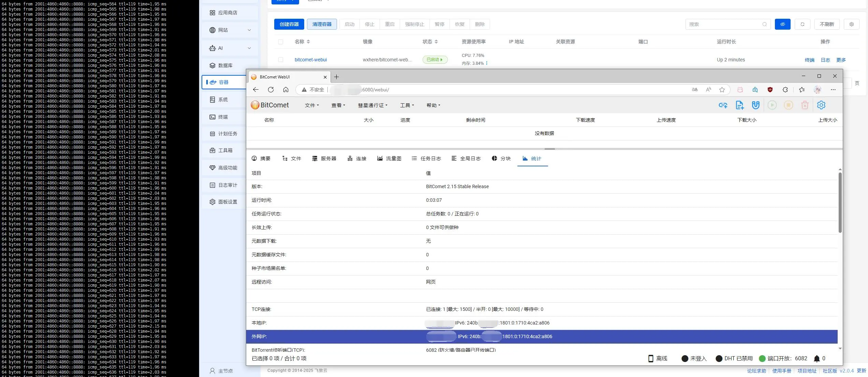This screenshot has height=377, width=868.
Task: Click port open 6082 status indicator
Action: [x=783, y=359]
